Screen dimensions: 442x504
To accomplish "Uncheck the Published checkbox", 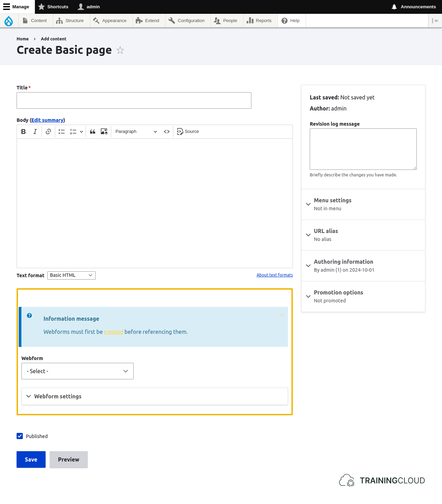I will click(x=20, y=436).
